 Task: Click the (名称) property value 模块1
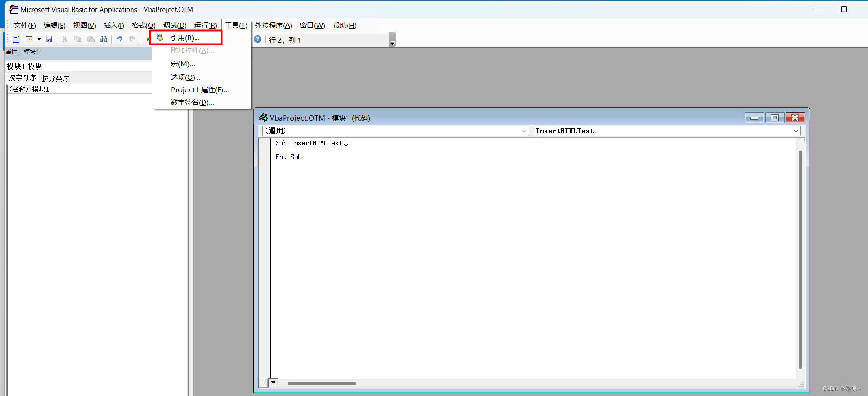tap(92, 89)
